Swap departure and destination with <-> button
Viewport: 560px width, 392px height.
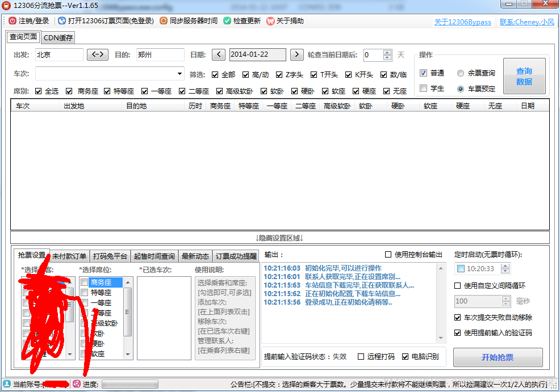98,54
